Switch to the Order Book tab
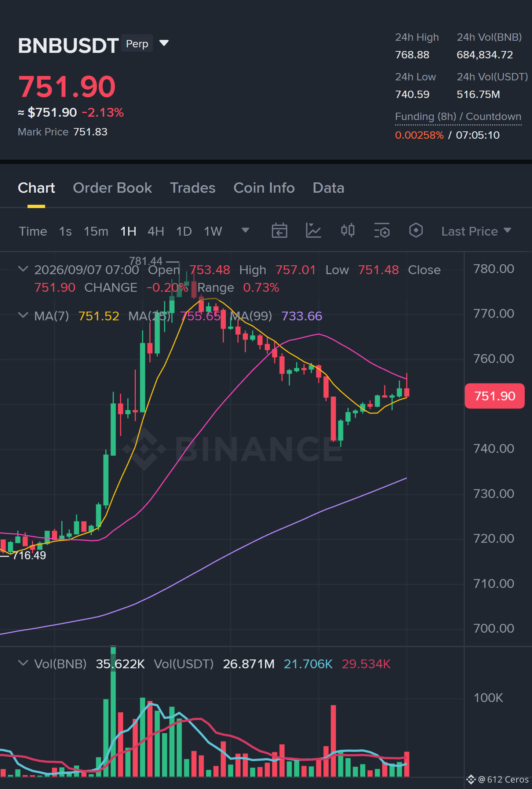The width and height of the screenshot is (532, 789). tap(112, 188)
